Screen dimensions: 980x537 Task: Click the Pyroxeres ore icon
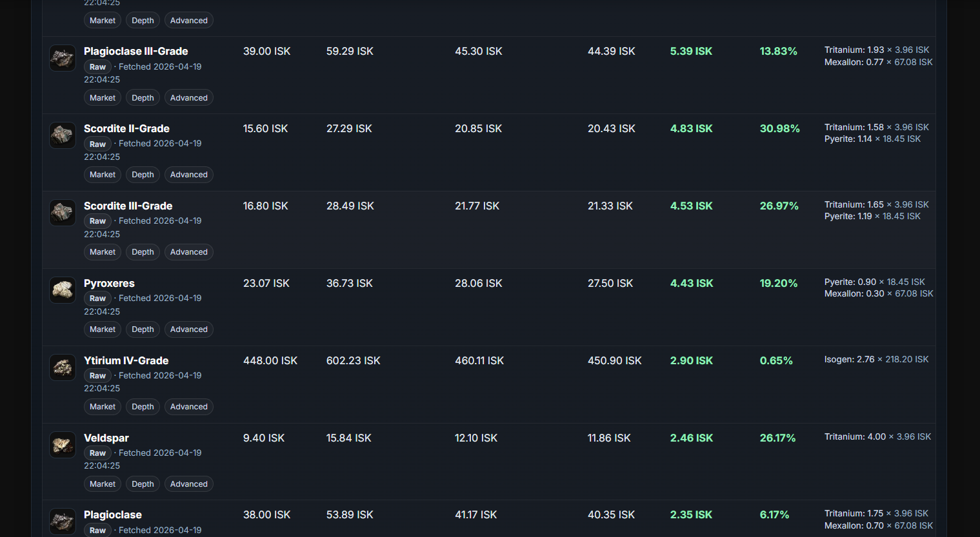tap(63, 290)
